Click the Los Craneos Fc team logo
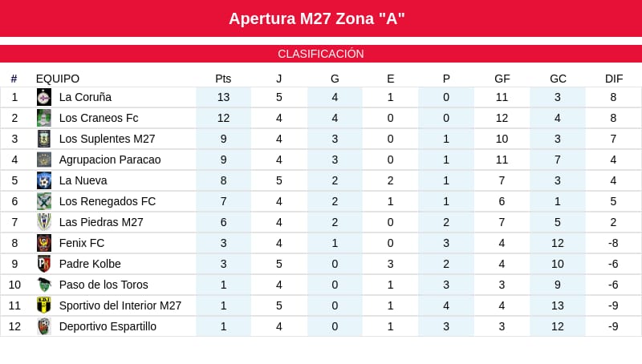642x364 pixels. [x=44, y=118]
